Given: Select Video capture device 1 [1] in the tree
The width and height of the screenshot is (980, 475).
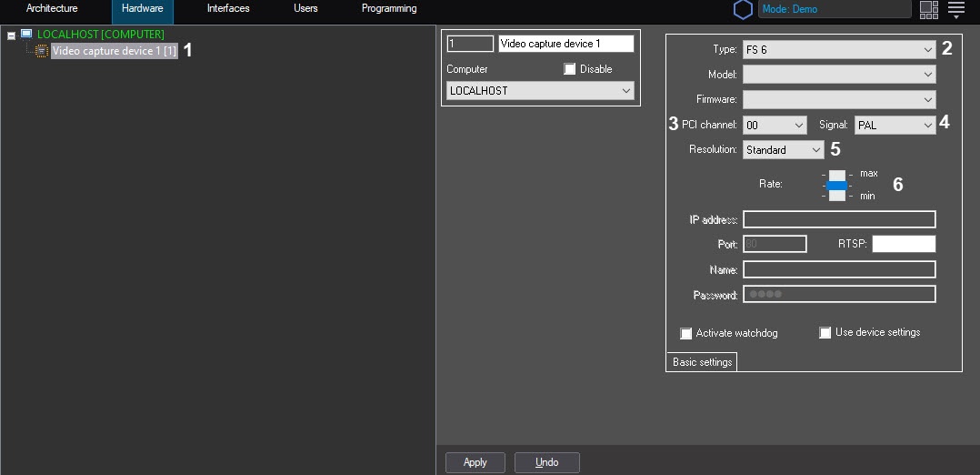Looking at the screenshot, I should pyautogui.click(x=115, y=51).
